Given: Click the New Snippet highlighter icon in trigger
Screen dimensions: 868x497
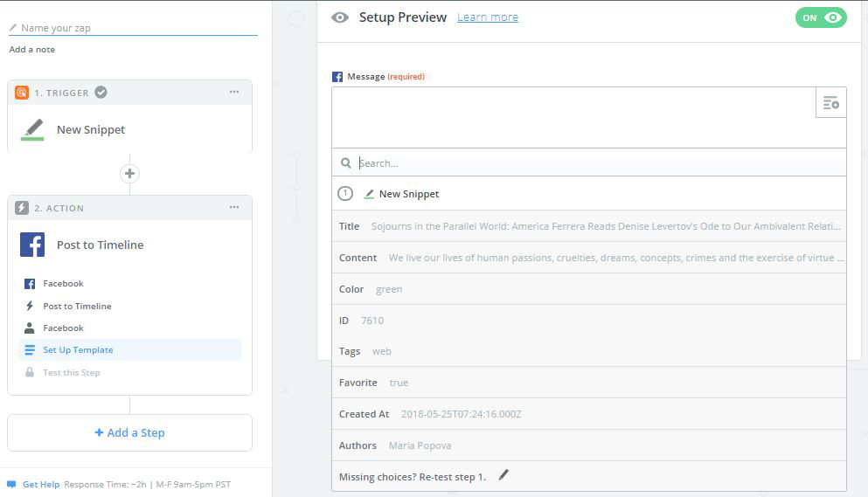Looking at the screenshot, I should [x=32, y=129].
